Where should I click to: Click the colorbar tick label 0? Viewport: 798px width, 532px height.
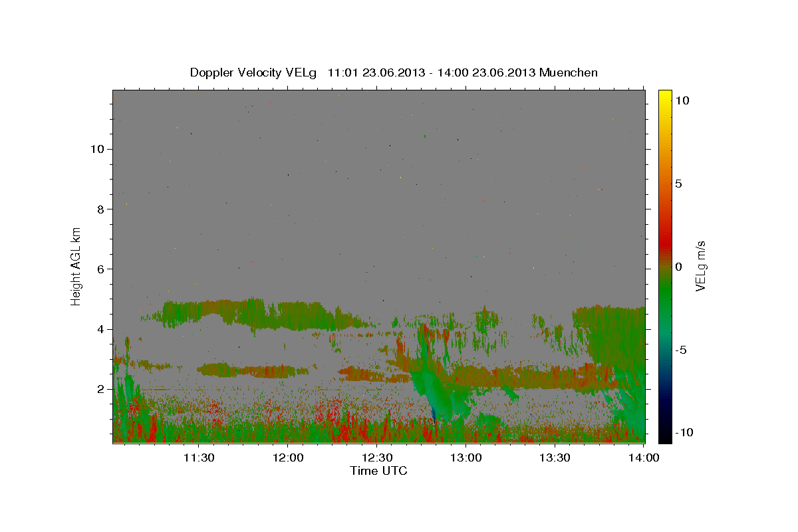679,267
